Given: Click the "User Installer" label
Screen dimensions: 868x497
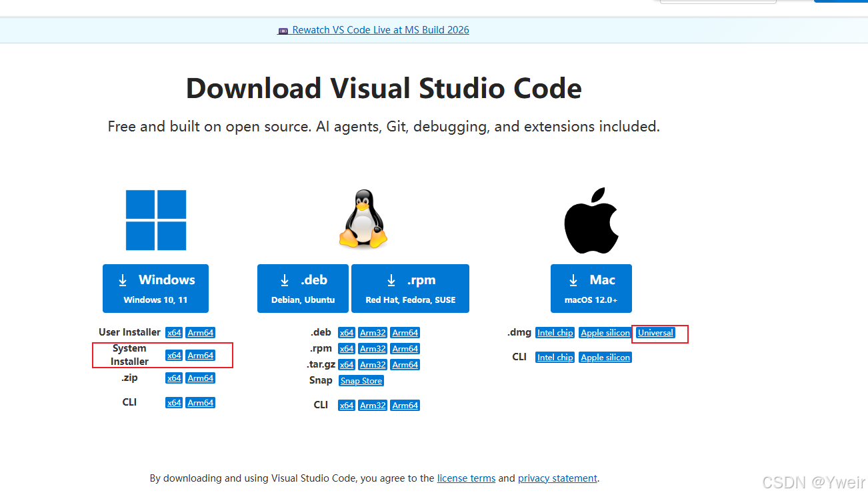Looking at the screenshot, I should [129, 332].
